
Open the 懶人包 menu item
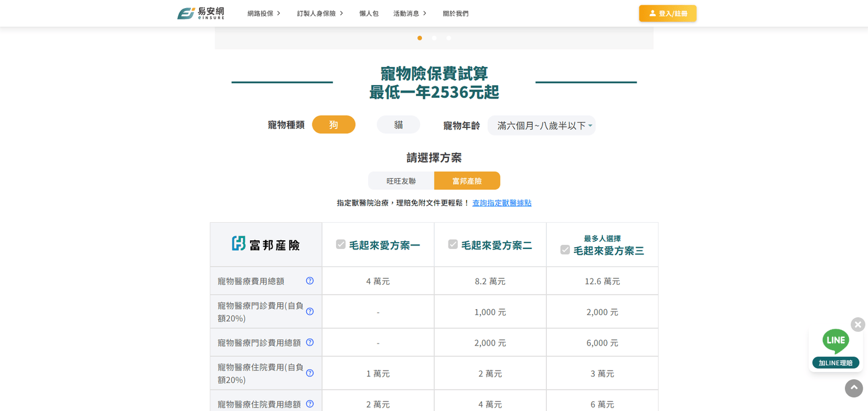click(369, 13)
